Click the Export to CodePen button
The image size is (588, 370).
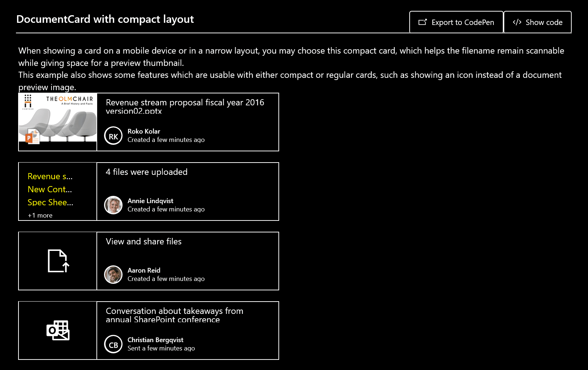click(x=456, y=22)
